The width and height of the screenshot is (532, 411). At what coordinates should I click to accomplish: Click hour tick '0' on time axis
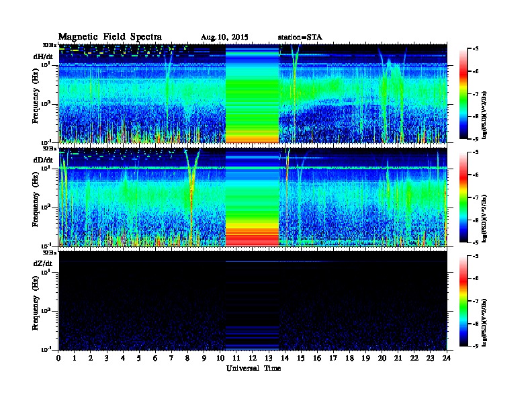click(58, 358)
